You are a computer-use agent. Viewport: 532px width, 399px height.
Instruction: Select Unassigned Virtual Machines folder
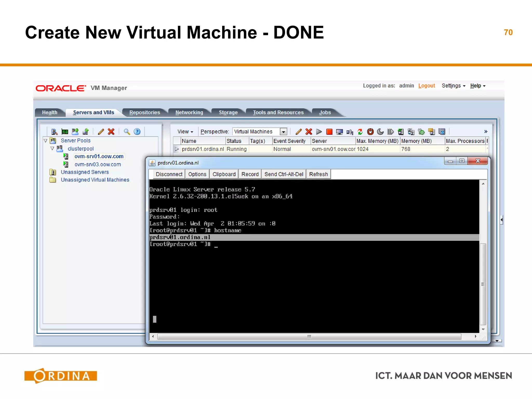pos(95,180)
